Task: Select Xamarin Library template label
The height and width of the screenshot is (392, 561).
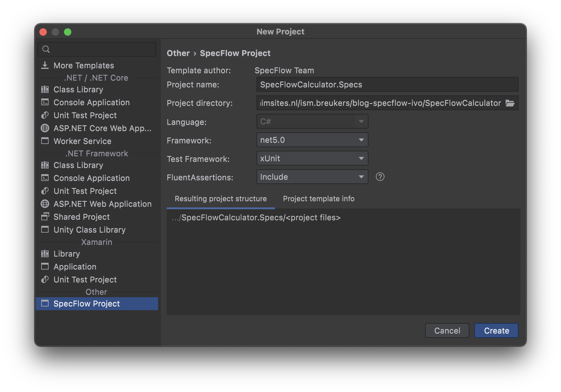Action: coord(67,254)
